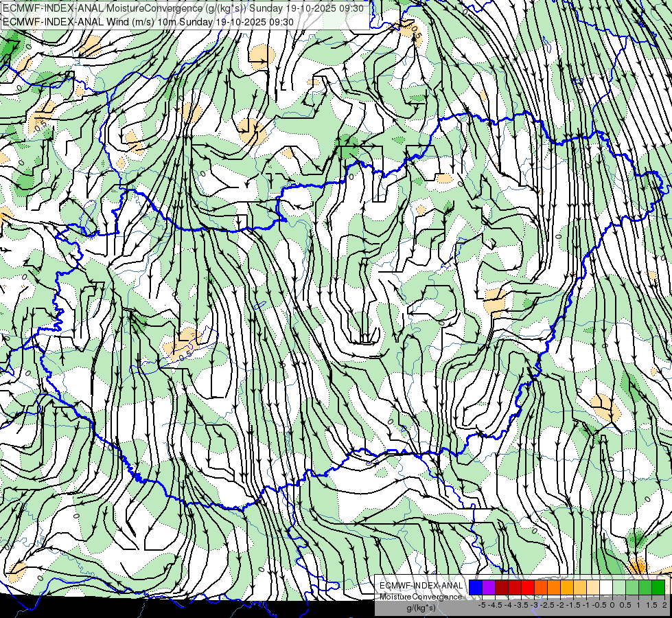672x618 pixels.
Task: Click the -1 legend scale value
Action: coord(586,605)
